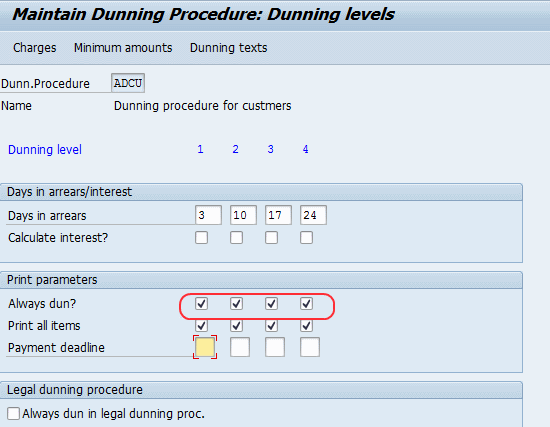Image resolution: width=550 pixels, height=427 pixels.
Task: Uncheck Print all items for level 2
Action: 236,326
